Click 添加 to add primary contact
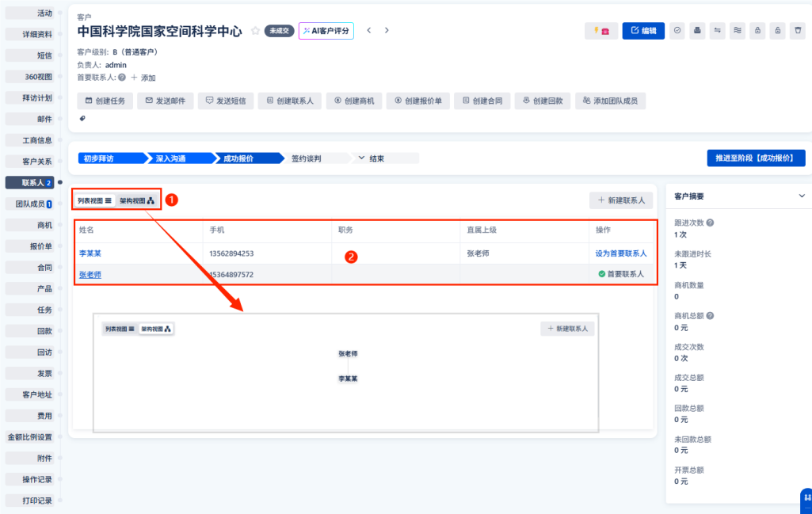The image size is (812, 514). (143, 78)
